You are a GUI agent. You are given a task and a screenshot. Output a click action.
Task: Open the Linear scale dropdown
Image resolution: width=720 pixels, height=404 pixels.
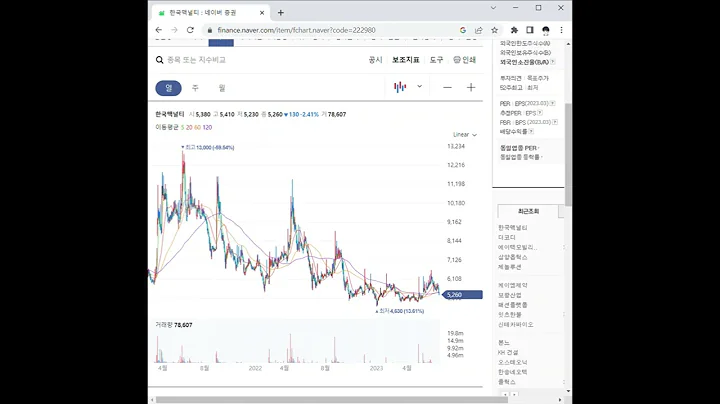tap(465, 135)
